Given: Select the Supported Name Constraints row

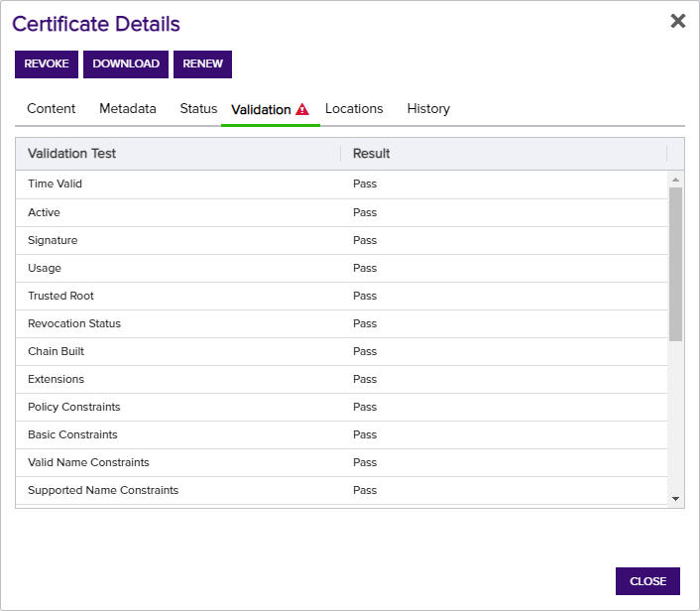Looking at the screenshot, I should [341, 490].
